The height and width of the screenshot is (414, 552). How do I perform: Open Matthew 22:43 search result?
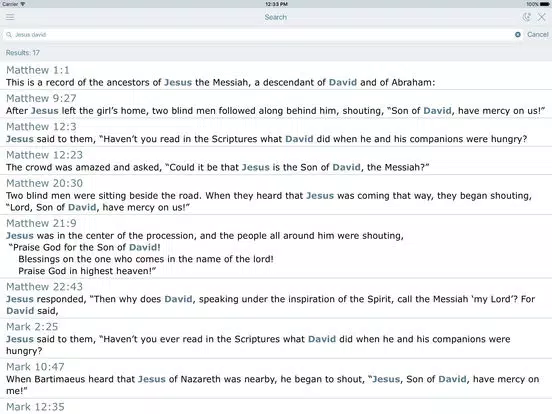pyautogui.click(x=276, y=298)
